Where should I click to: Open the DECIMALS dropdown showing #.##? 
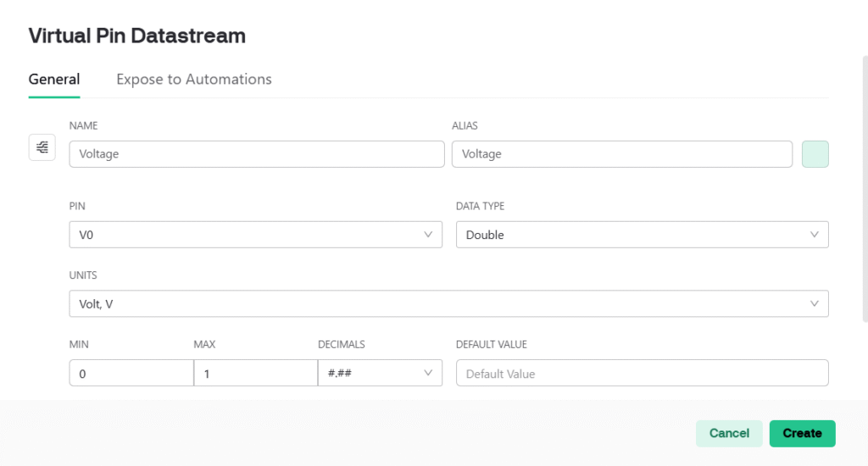pyautogui.click(x=380, y=373)
